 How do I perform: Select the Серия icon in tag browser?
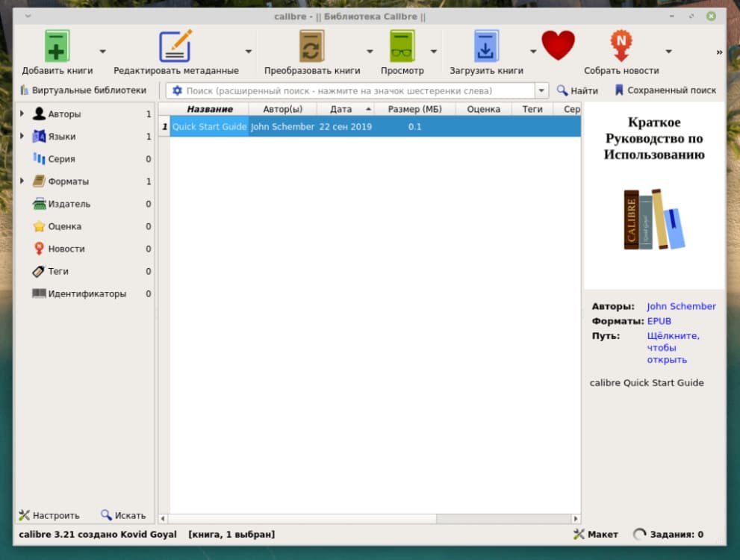tap(39, 158)
